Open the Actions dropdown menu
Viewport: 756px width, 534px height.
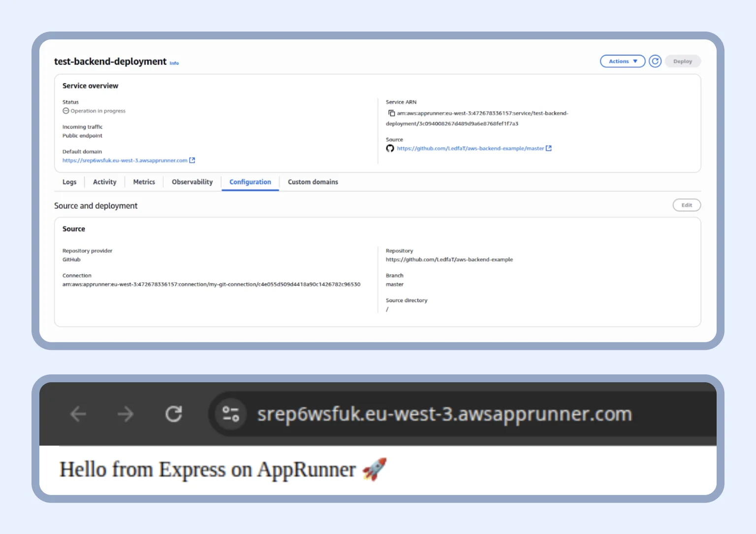pos(622,61)
